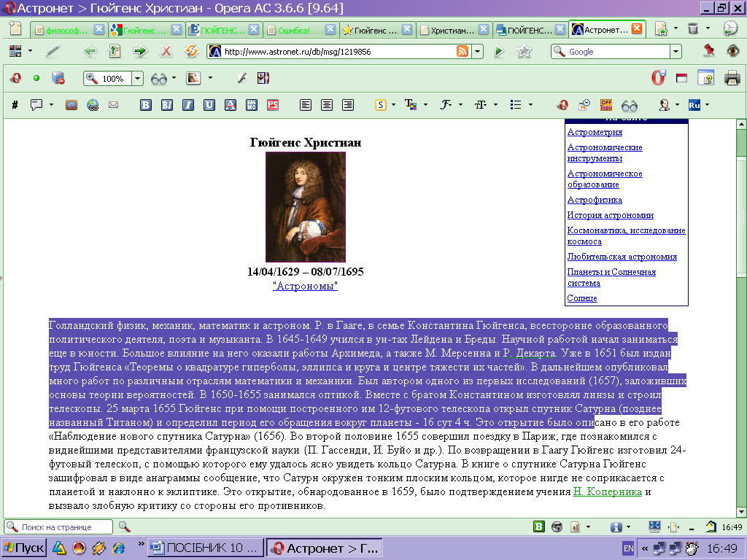Image resolution: width=747 pixels, height=560 pixels.
Task: Open the Любительская астрономия link
Action: click(x=622, y=257)
